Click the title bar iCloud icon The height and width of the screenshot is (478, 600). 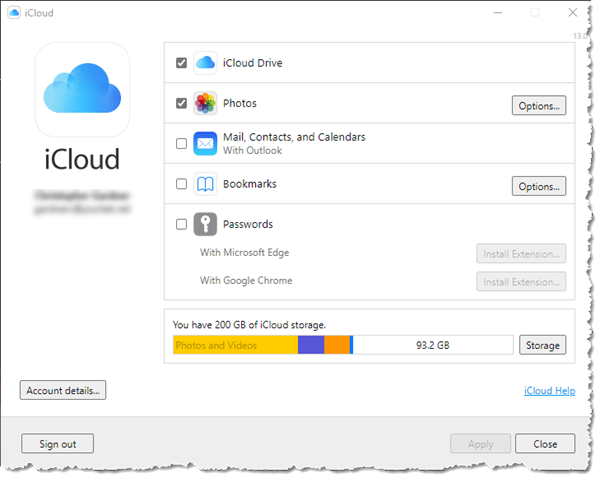pos(13,13)
